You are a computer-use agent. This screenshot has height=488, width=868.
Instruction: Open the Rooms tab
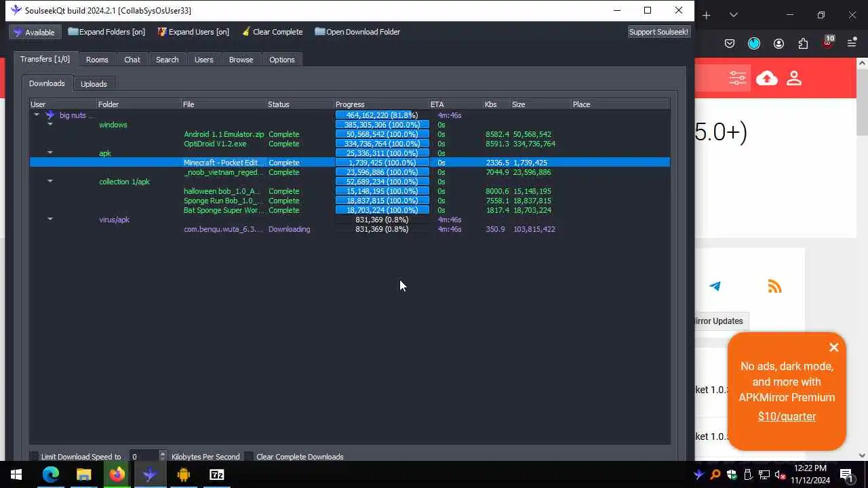click(x=97, y=60)
